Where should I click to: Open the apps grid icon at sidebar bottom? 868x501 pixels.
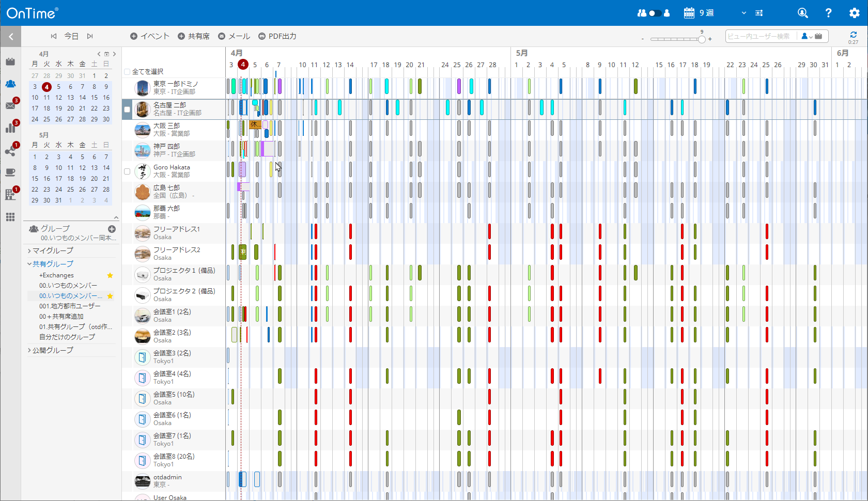(x=10, y=217)
